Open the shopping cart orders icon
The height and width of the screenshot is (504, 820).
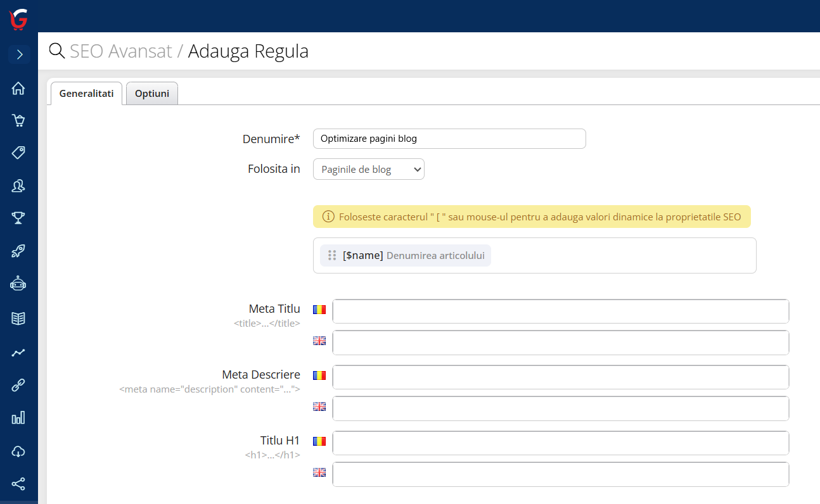click(x=18, y=120)
